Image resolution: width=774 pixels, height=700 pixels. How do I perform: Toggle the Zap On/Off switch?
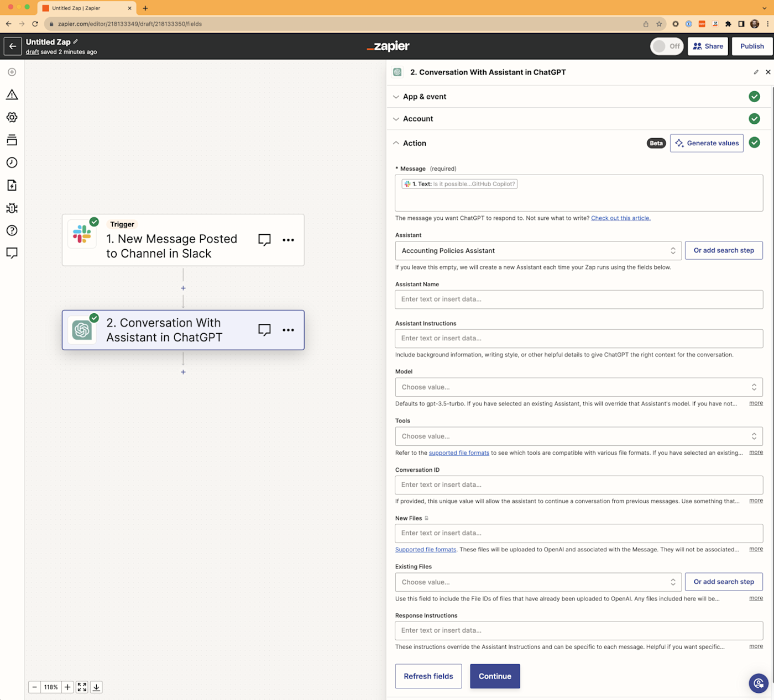coord(667,46)
